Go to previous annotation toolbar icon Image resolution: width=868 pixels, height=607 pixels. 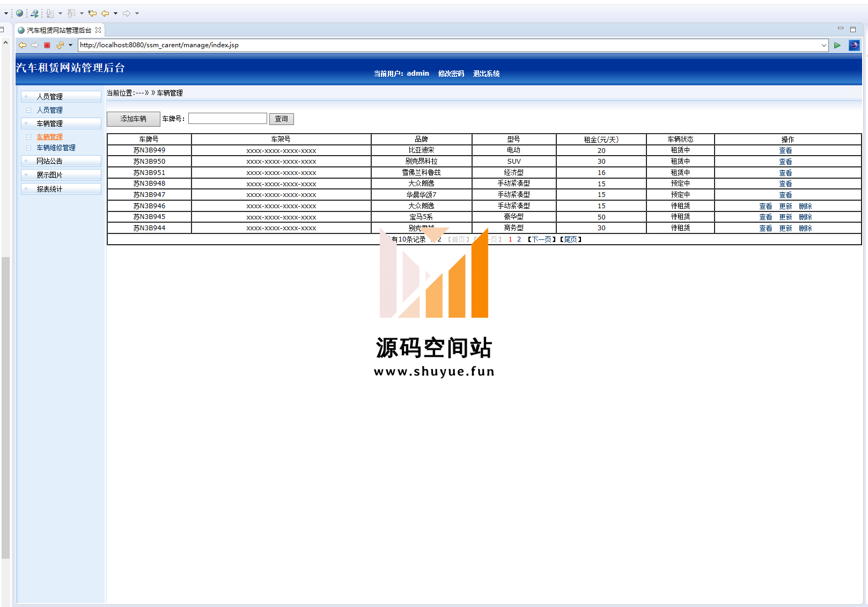pos(71,13)
